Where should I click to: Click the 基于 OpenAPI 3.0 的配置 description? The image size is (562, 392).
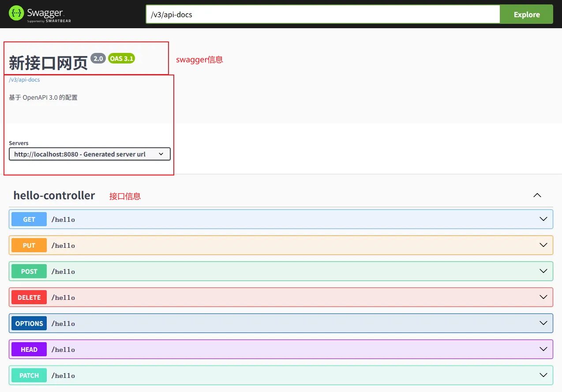(x=43, y=97)
